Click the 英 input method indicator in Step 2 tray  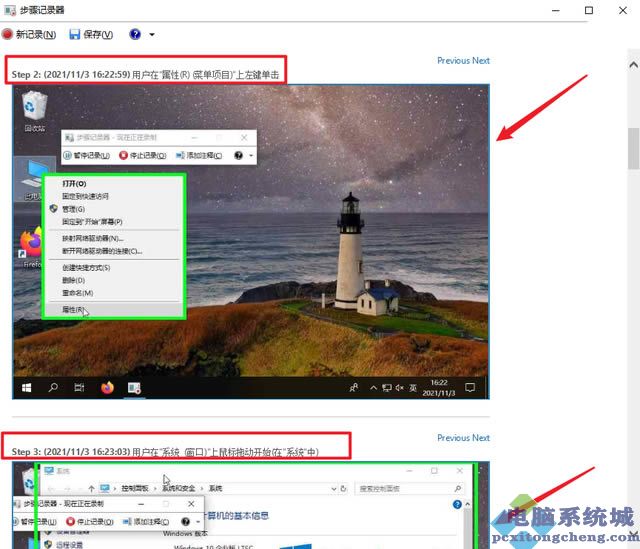(x=413, y=388)
